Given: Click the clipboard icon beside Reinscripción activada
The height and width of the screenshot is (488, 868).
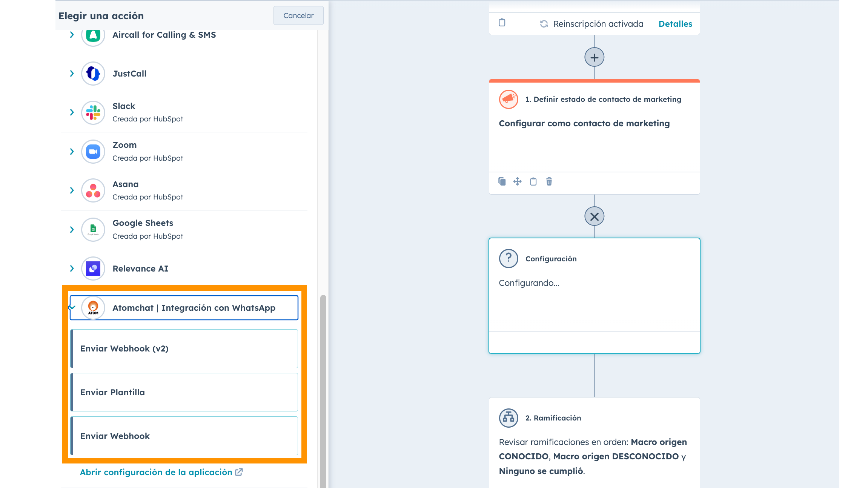Looking at the screenshot, I should (x=502, y=23).
